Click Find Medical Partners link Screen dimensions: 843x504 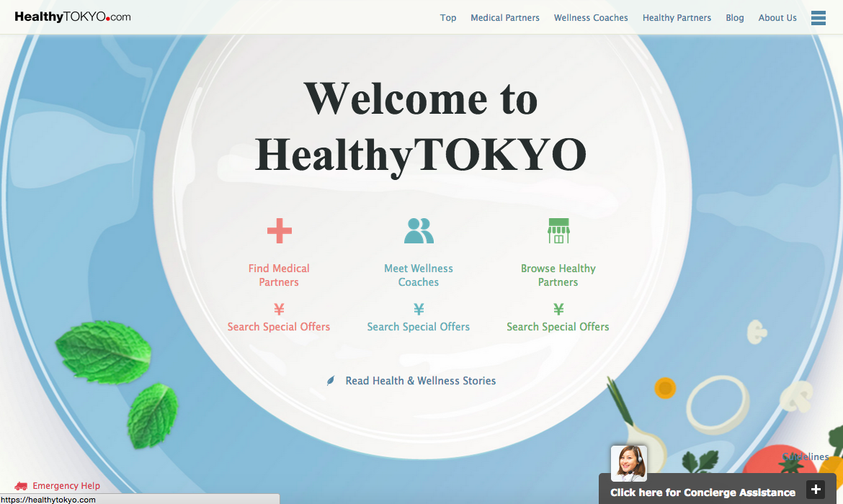click(279, 275)
